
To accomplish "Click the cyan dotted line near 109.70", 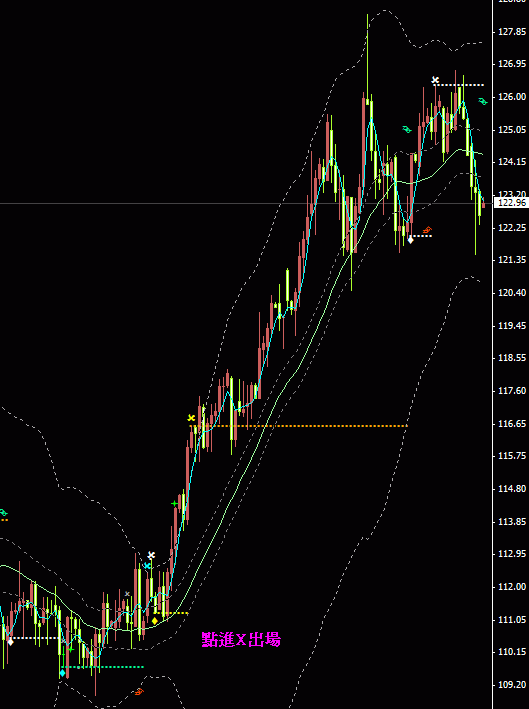I will [102, 667].
